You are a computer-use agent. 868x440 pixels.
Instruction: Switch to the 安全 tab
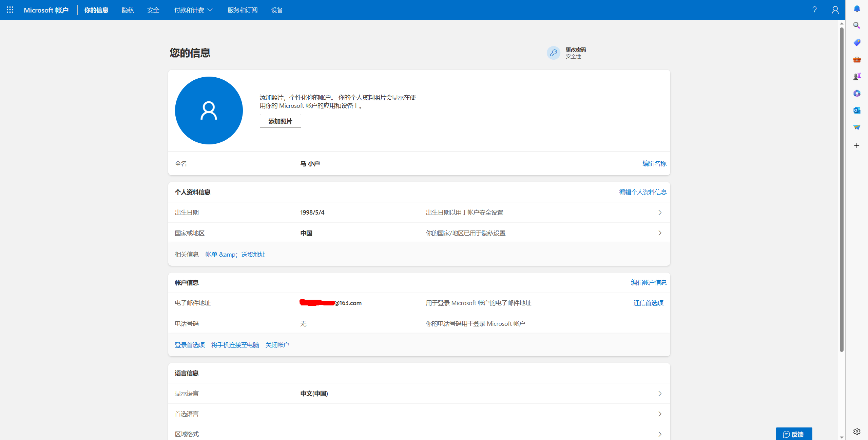point(153,10)
